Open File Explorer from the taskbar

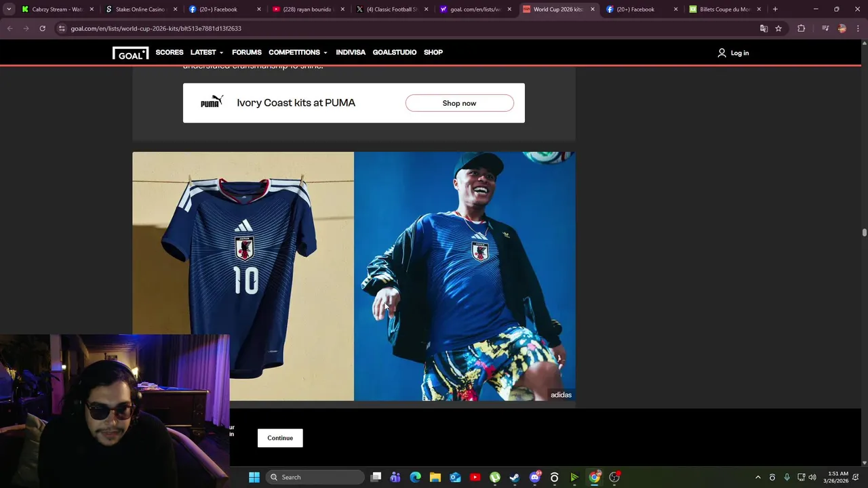coord(435,477)
